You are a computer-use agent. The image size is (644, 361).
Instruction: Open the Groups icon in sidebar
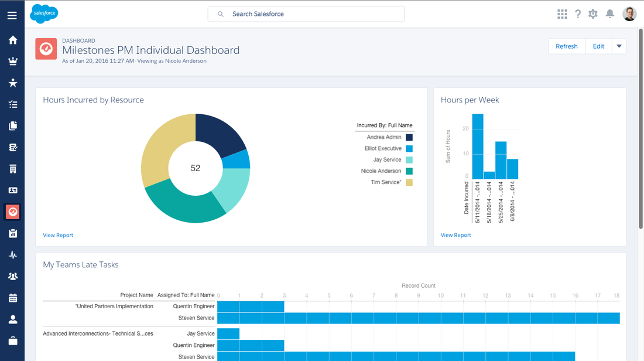point(13,276)
